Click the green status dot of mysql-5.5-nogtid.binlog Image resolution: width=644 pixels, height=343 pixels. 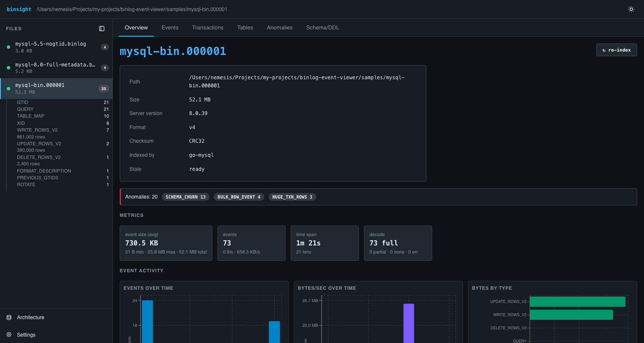coord(9,47)
